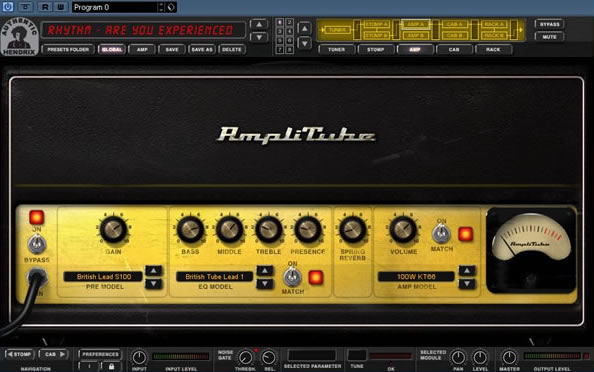594x372 pixels.
Task: Step Amp Model up arrow
Action: 467,271
